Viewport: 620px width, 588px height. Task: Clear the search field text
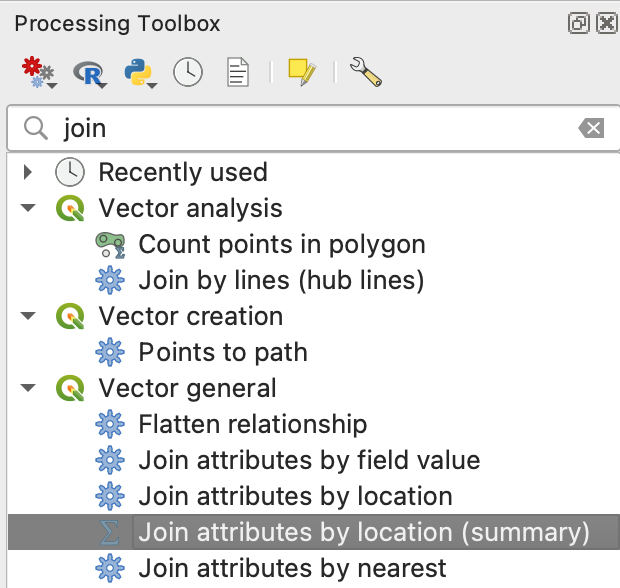(x=591, y=128)
